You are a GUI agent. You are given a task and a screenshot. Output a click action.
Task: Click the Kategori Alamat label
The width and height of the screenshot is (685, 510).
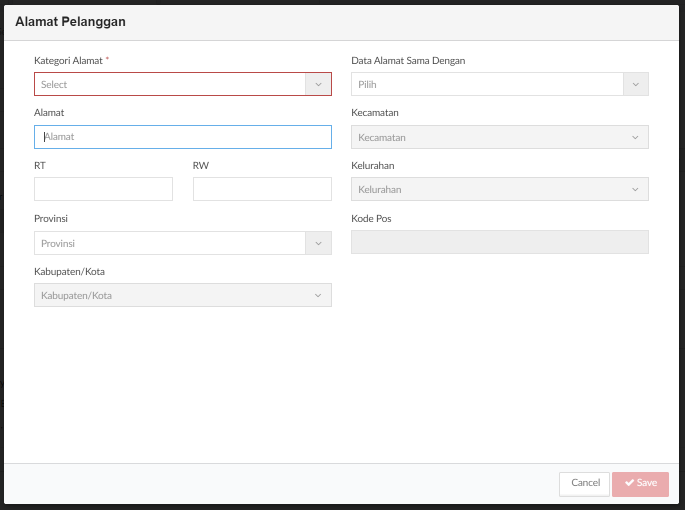click(x=68, y=61)
